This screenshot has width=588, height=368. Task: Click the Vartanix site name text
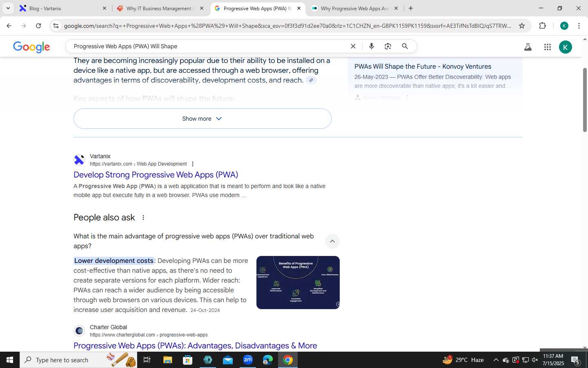(100, 156)
